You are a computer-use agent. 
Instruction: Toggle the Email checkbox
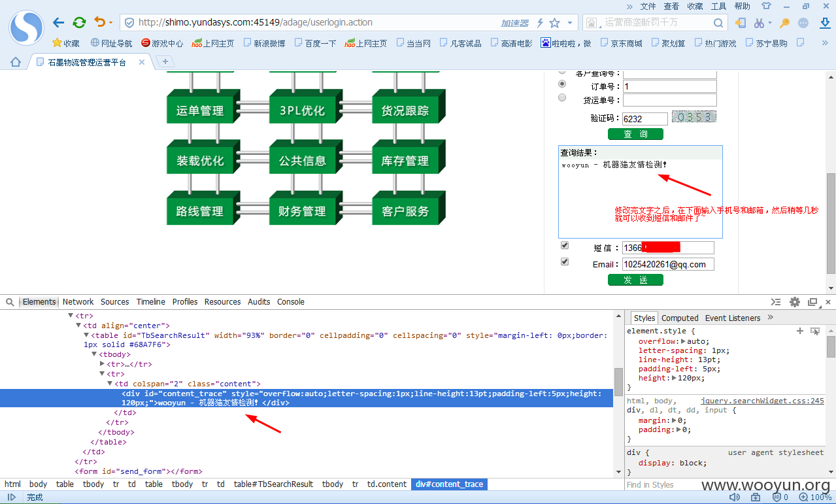point(565,261)
